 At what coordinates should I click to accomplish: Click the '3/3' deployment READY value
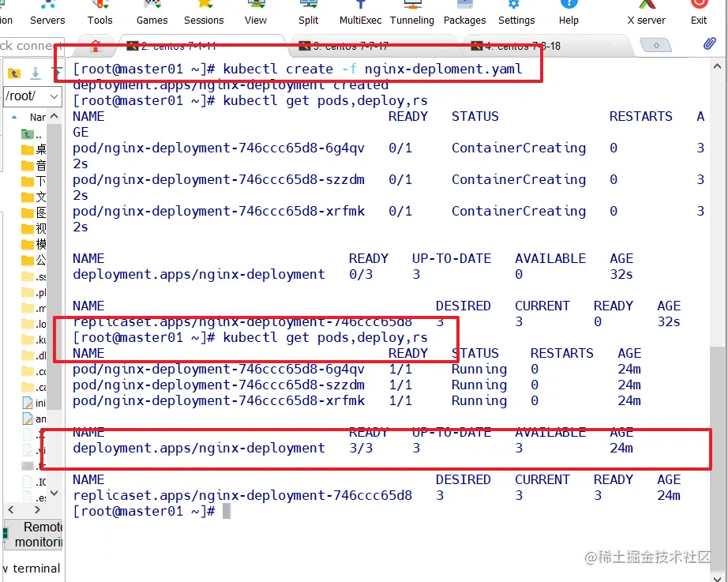tap(361, 449)
